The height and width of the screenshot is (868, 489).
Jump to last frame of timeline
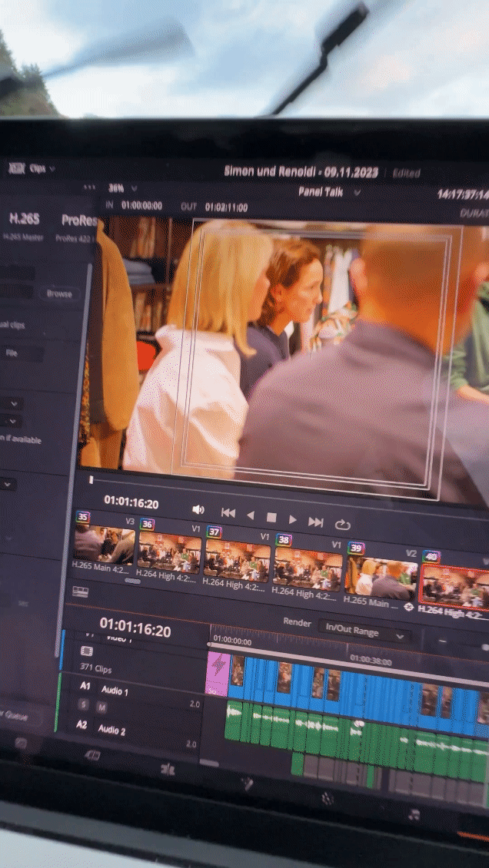[x=316, y=522]
